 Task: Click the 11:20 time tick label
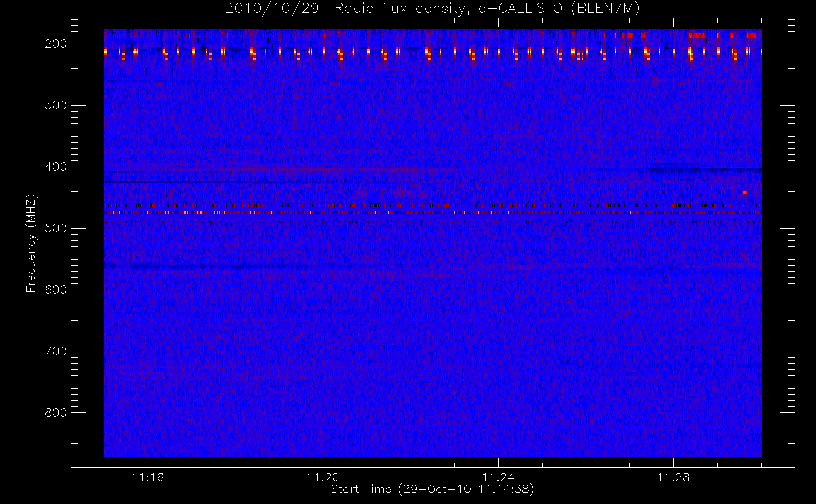click(x=323, y=477)
